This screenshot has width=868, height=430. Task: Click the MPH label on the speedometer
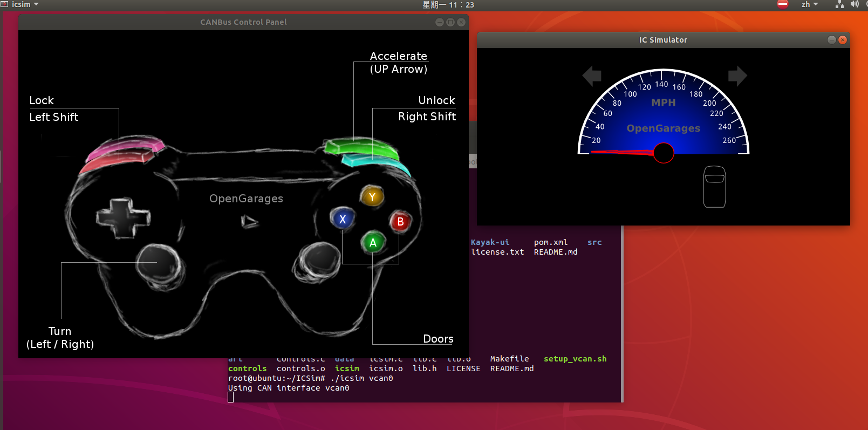tap(664, 103)
